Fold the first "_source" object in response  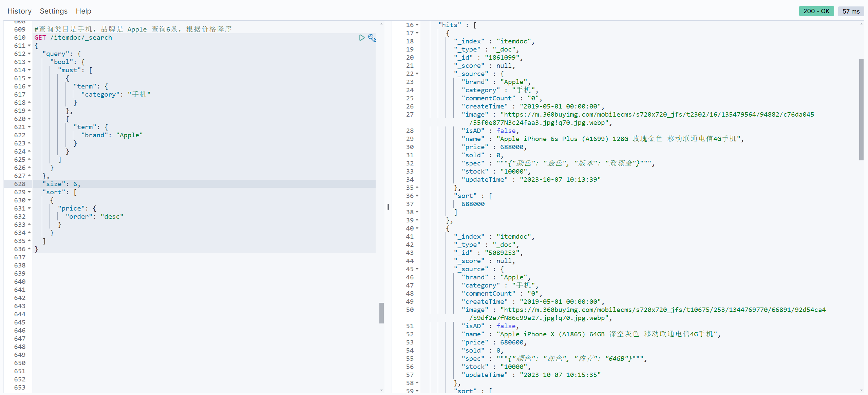417,74
